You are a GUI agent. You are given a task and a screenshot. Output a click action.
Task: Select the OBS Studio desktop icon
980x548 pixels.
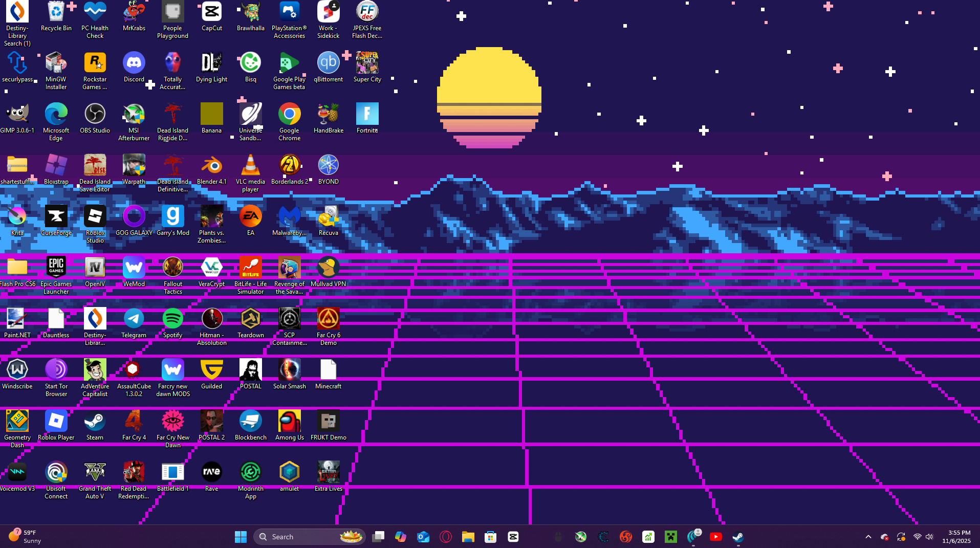[95, 115]
